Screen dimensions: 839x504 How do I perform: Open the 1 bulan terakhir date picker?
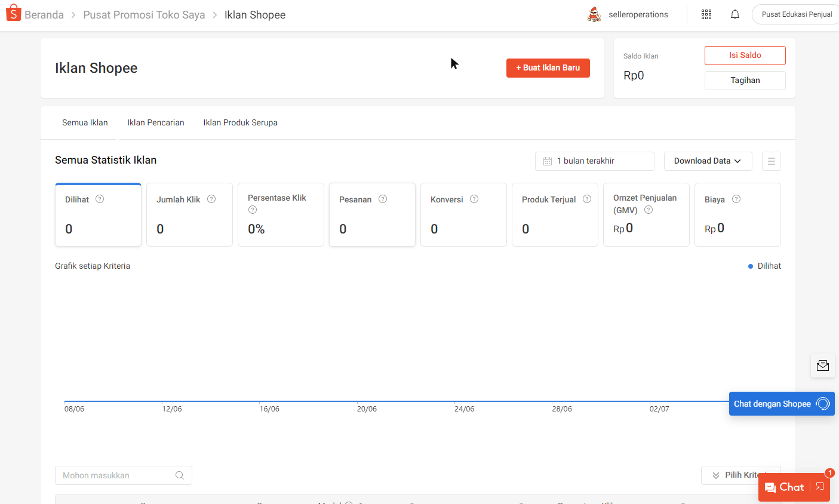(594, 161)
